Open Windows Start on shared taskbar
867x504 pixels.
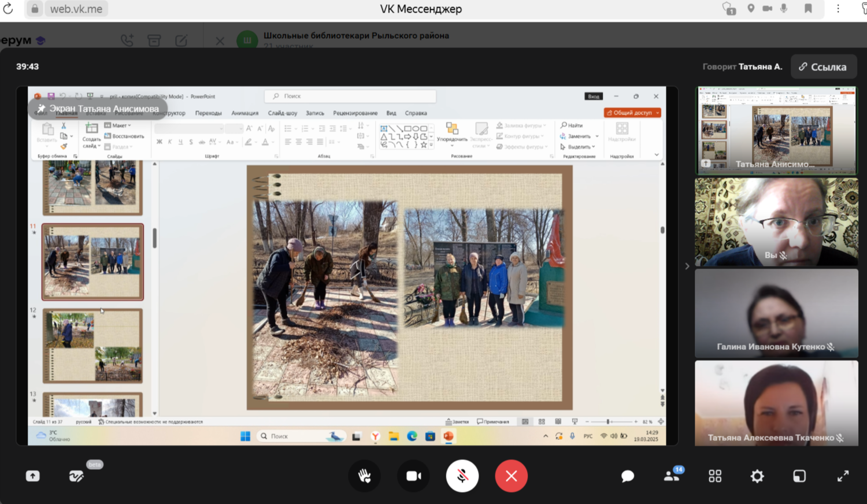[x=245, y=436]
